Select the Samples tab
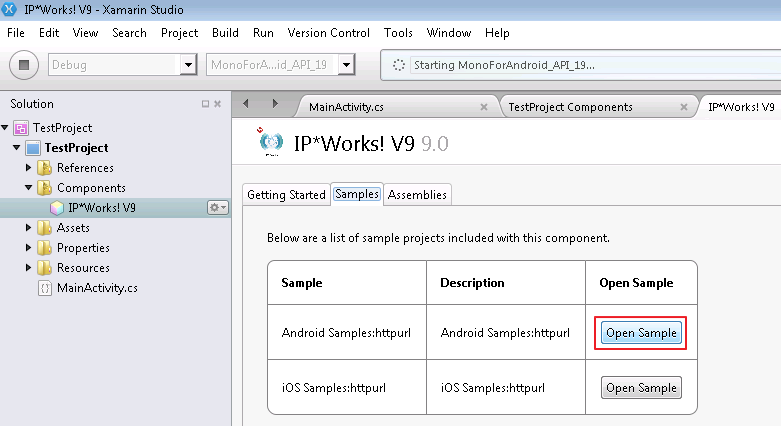Viewport: 781px width, 426px height. pyautogui.click(x=357, y=194)
